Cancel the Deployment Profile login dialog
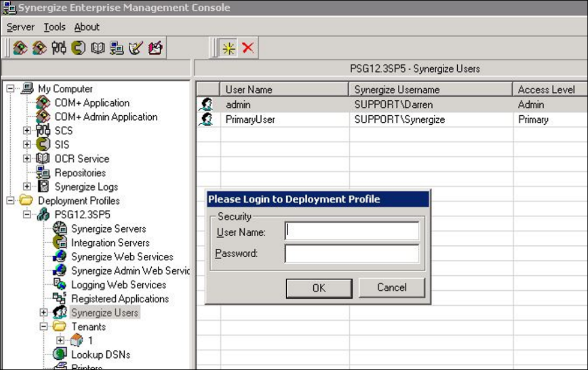Screen dimensions: 588x370 click(391, 287)
